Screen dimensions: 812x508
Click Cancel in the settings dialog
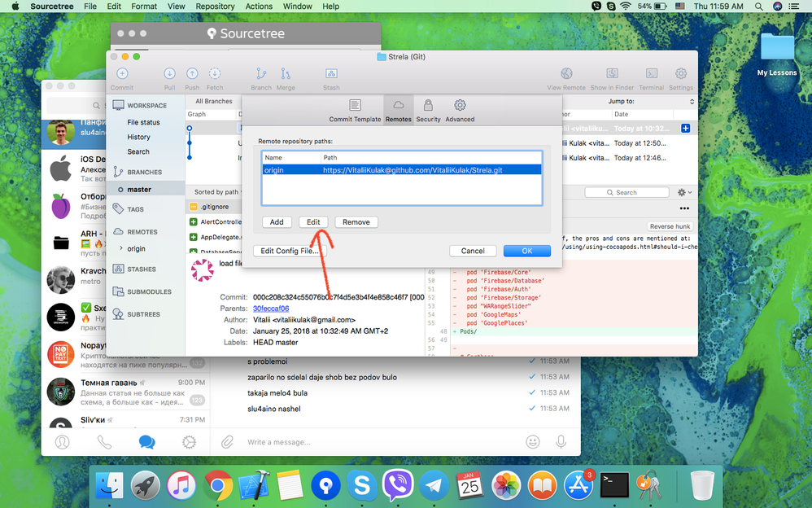pyautogui.click(x=473, y=251)
